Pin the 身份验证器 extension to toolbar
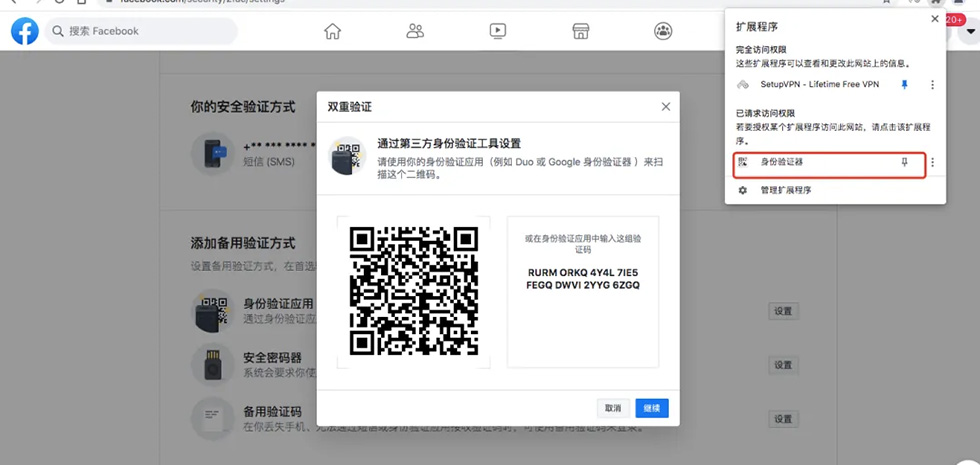This screenshot has height=465, width=980. point(905,161)
